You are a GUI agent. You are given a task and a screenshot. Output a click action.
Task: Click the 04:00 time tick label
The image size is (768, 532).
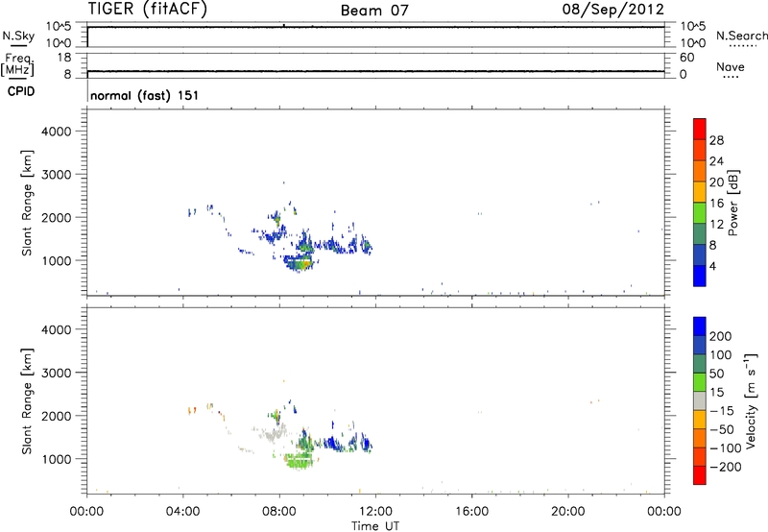pyautogui.click(x=183, y=512)
